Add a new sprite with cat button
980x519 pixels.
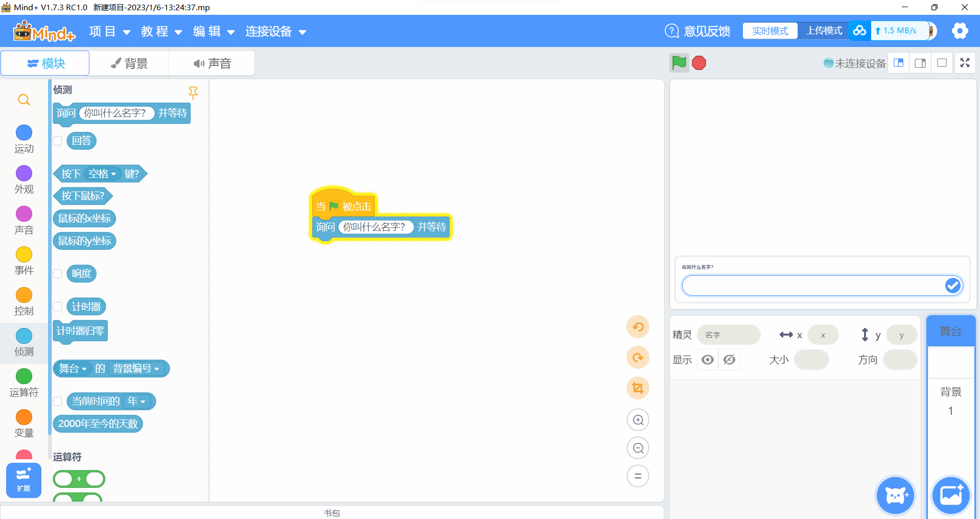coord(896,495)
